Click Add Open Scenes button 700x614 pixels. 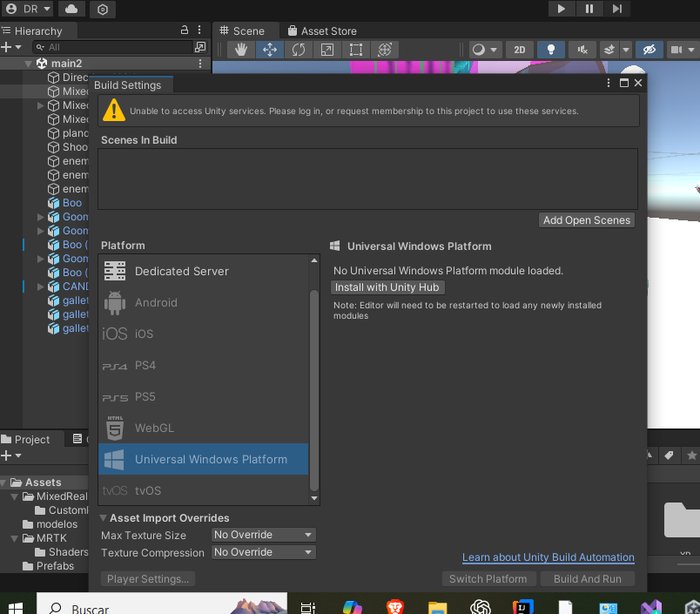(587, 220)
